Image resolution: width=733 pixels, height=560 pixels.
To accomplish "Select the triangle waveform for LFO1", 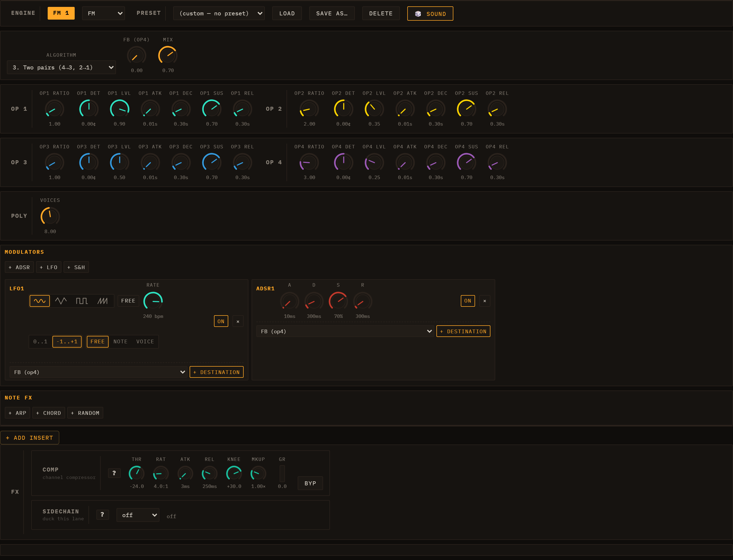I will [x=61, y=301].
